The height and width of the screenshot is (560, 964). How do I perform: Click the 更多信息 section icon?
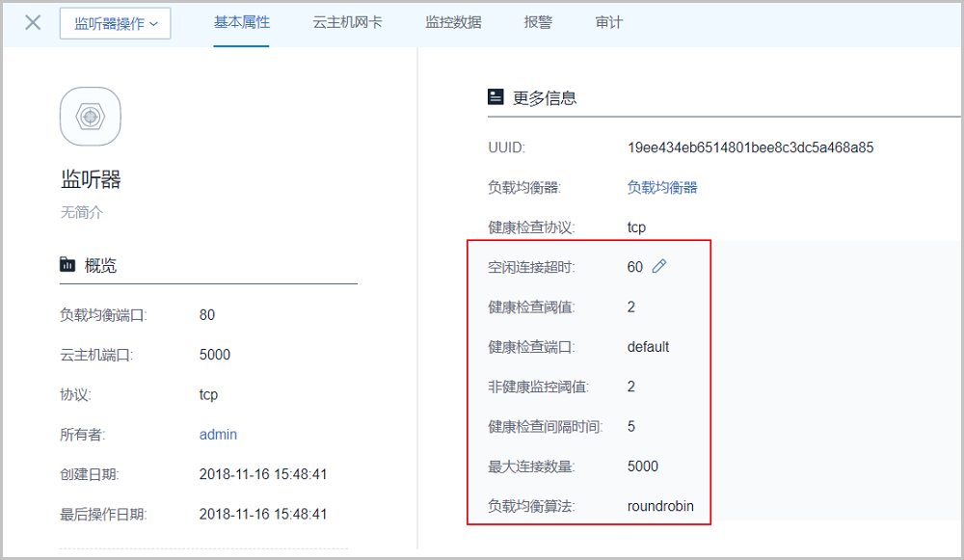pos(495,97)
